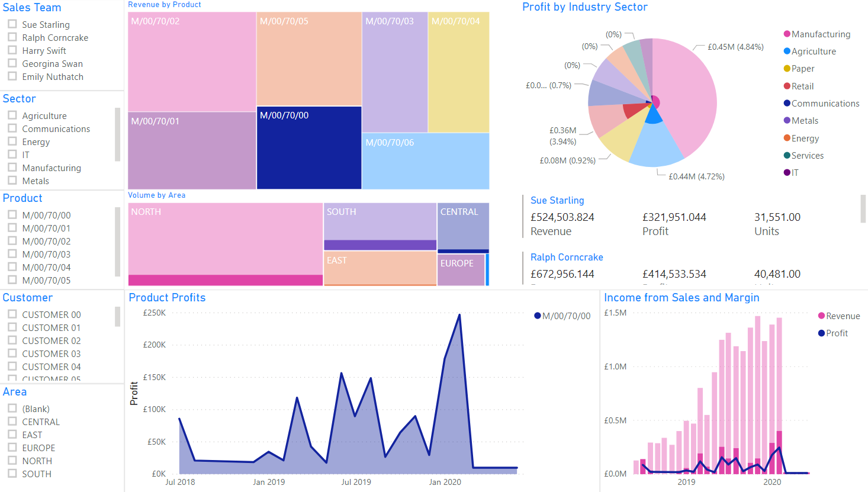868x492 pixels.
Task: Select Harry Swift in Sales Team filter
Action: [x=12, y=50]
